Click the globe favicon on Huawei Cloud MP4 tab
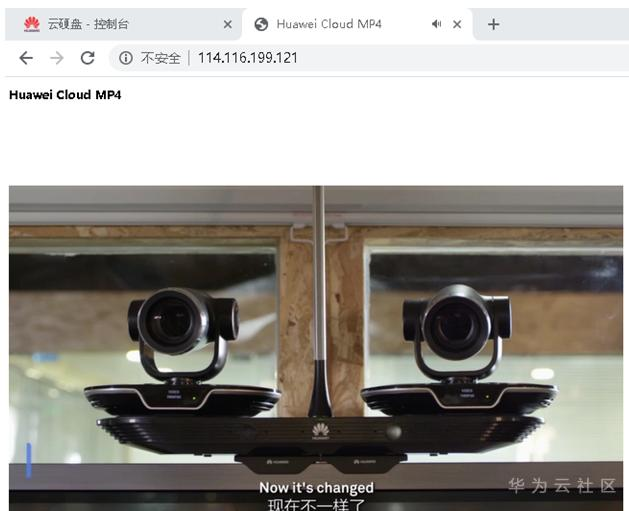The height and width of the screenshot is (511, 629). (x=261, y=24)
